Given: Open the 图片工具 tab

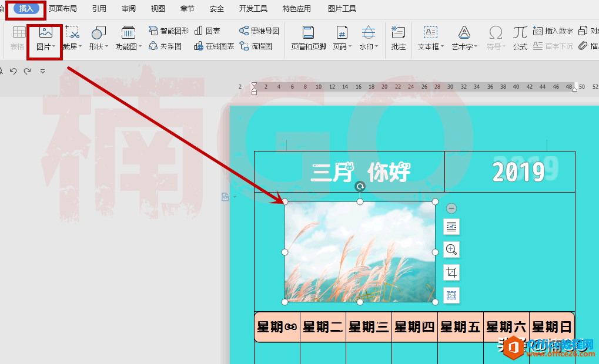Looking at the screenshot, I should point(342,9).
